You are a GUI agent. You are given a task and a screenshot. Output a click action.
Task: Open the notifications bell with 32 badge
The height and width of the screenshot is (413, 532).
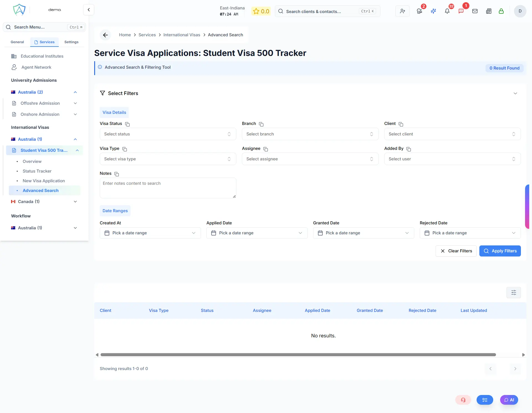pos(447,11)
